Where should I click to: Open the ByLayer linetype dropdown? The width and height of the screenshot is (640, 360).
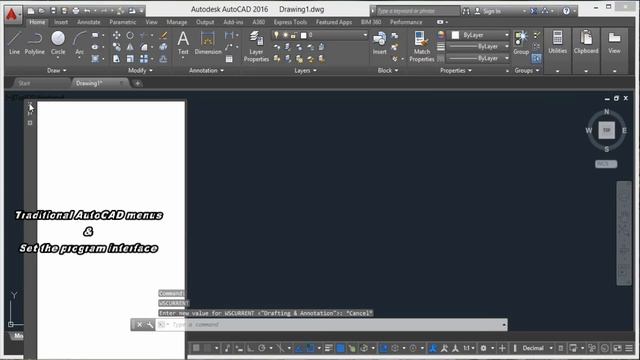[479, 58]
